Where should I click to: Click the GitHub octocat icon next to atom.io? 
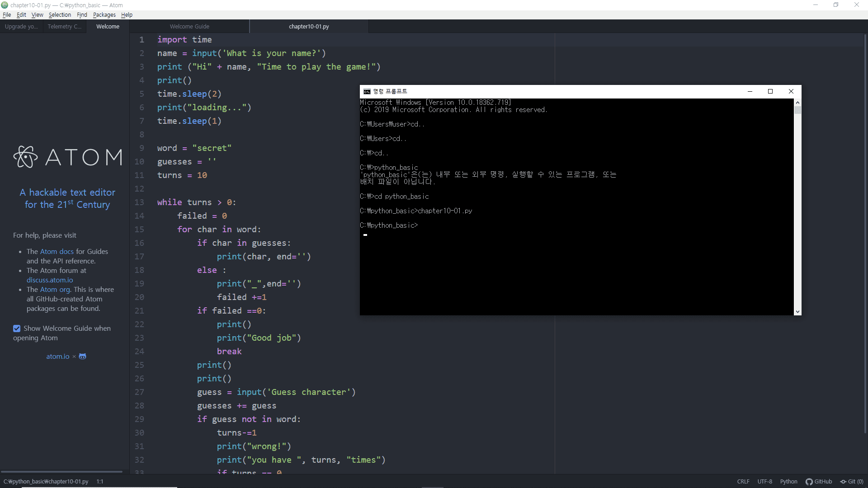click(x=82, y=357)
